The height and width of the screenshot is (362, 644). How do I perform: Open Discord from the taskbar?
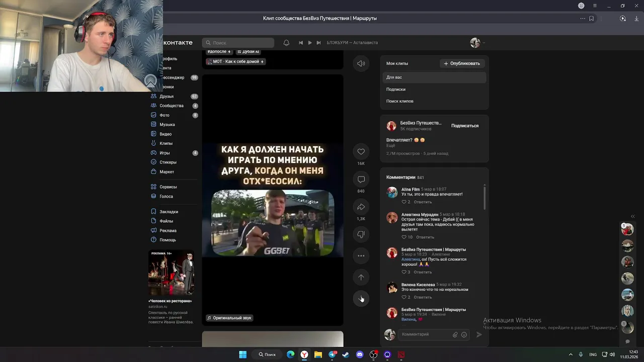(360, 354)
